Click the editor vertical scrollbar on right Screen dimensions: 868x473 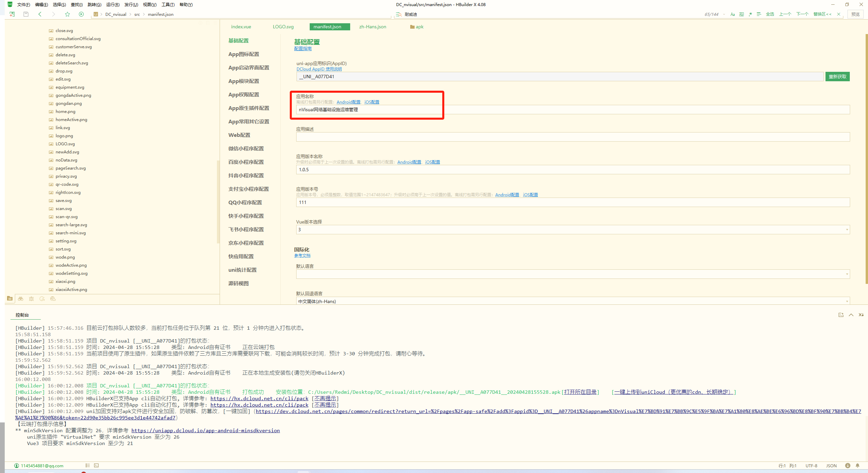pyautogui.click(x=866, y=158)
